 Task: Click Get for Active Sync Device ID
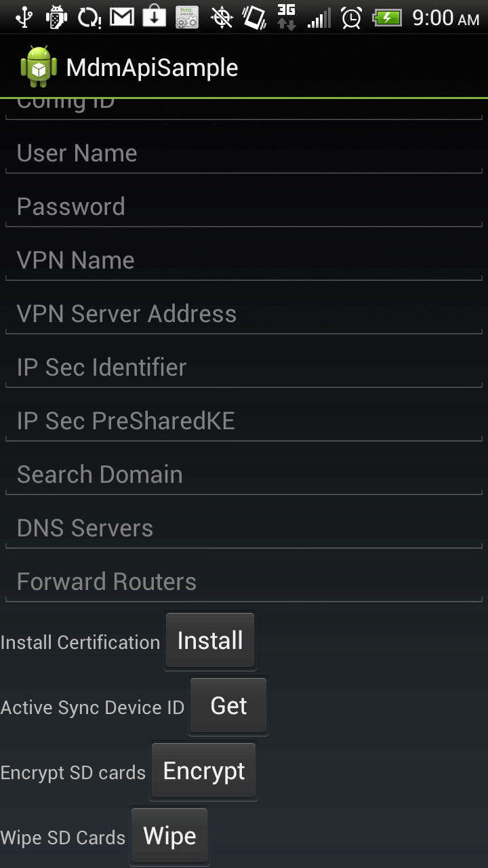(x=228, y=706)
